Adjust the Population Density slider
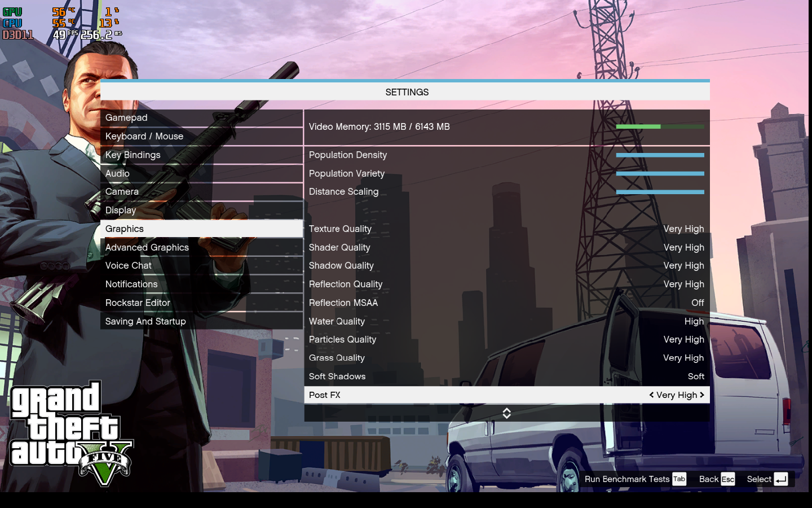The image size is (812, 508). tap(660, 155)
